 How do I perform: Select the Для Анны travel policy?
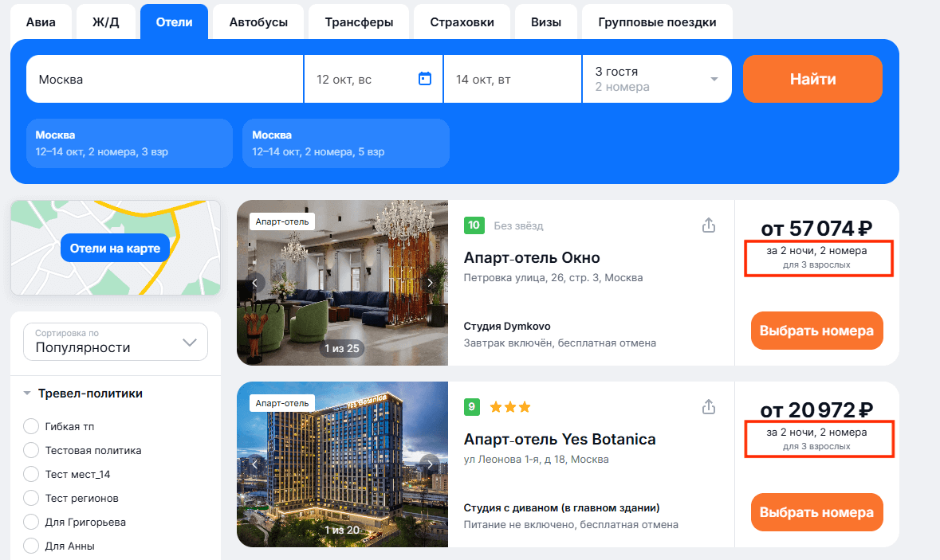click(32, 546)
